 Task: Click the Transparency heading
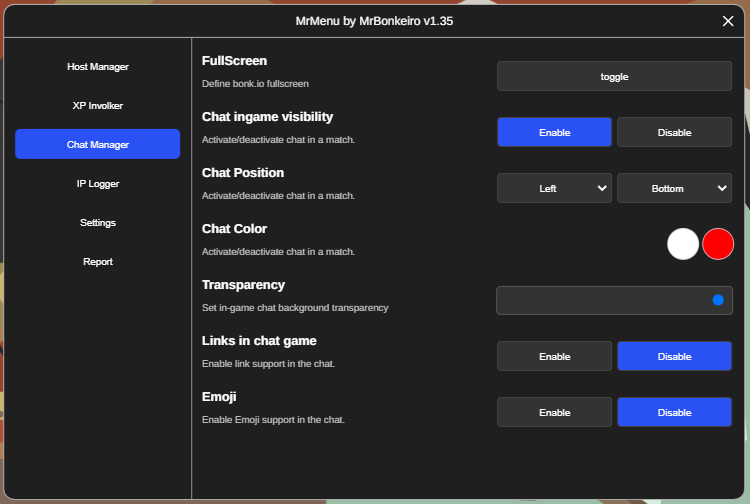[x=243, y=285]
